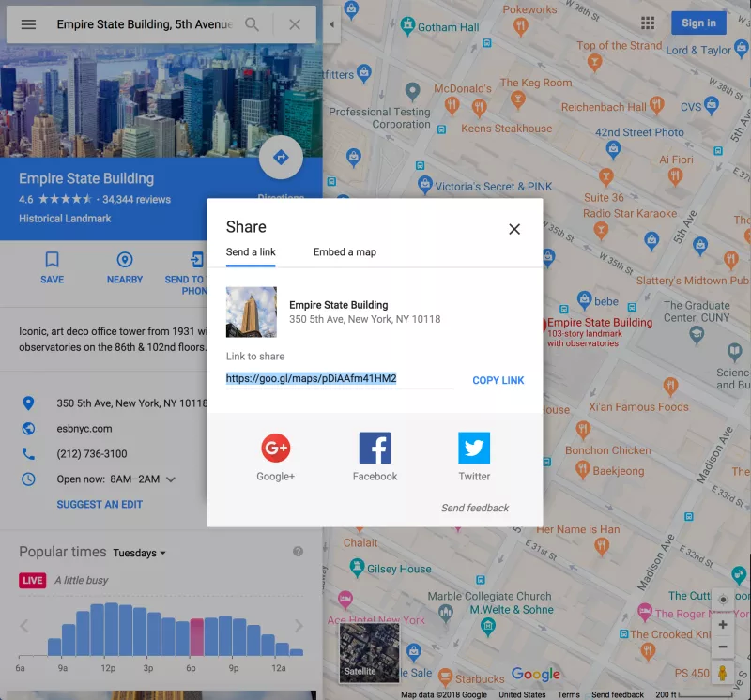Image resolution: width=751 pixels, height=700 pixels.
Task: Share the link on Facebook
Action: tap(375, 449)
